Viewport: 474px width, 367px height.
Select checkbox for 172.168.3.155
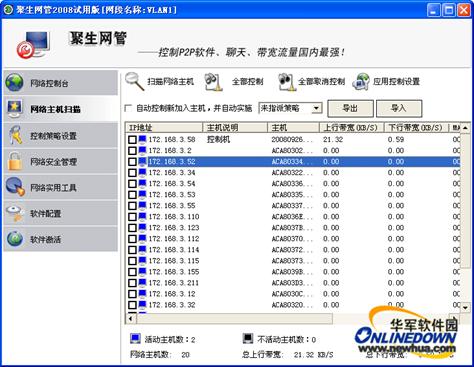pos(132,272)
